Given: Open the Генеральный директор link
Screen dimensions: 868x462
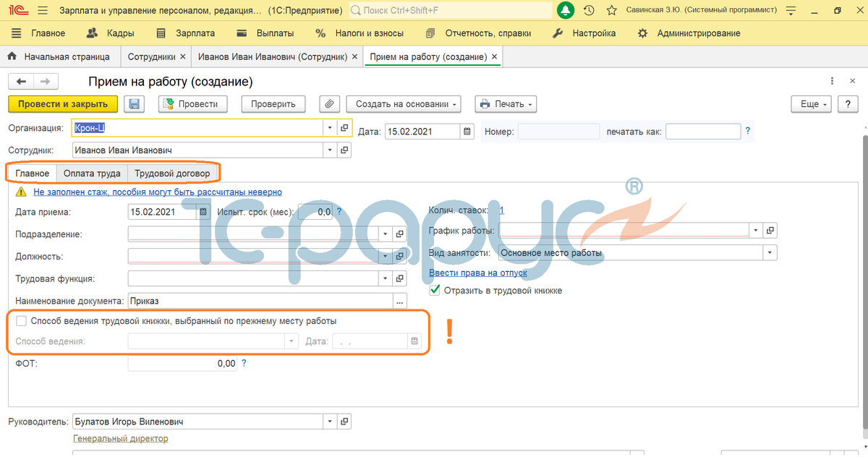Looking at the screenshot, I should (121, 438).
